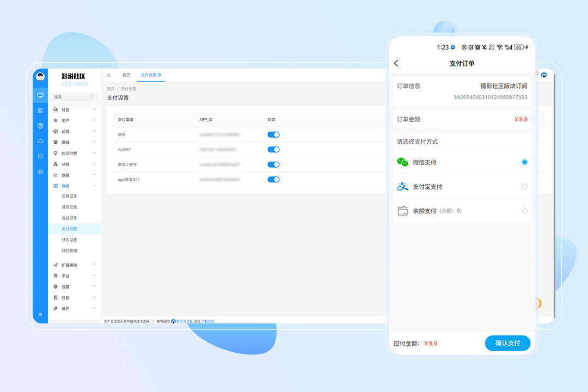Open 收益记录 submenu item
The image size is (588, 392).
(69, 218)
